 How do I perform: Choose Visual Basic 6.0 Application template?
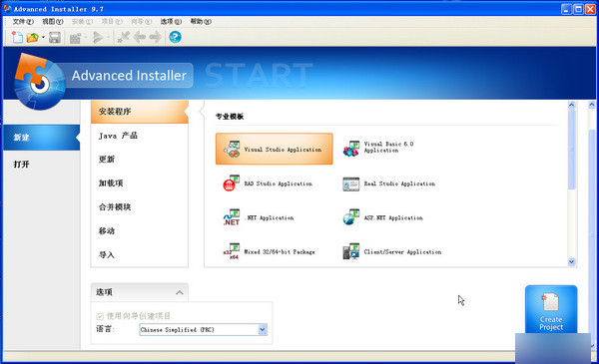[378, 148]
